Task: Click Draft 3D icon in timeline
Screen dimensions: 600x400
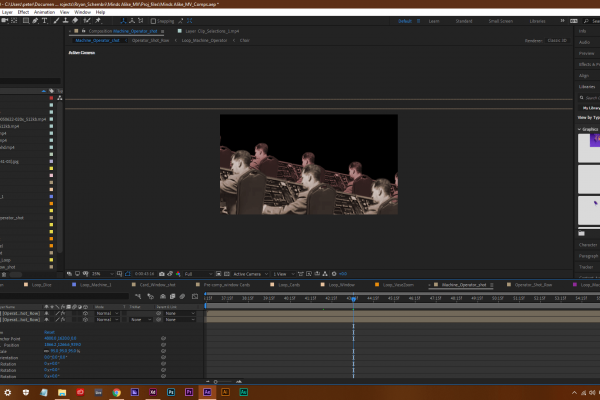Action: (151, 296)
